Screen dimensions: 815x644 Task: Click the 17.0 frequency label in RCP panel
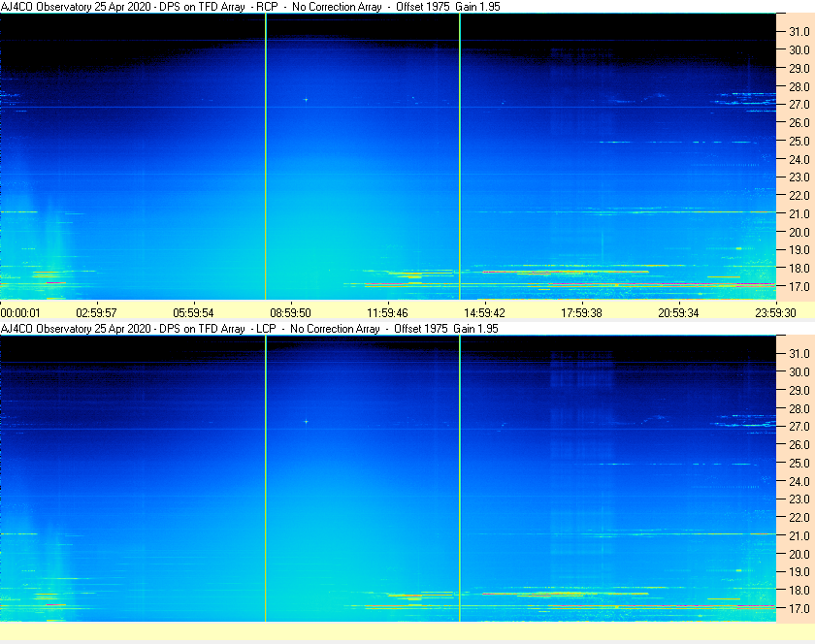(x=799, y=286)
